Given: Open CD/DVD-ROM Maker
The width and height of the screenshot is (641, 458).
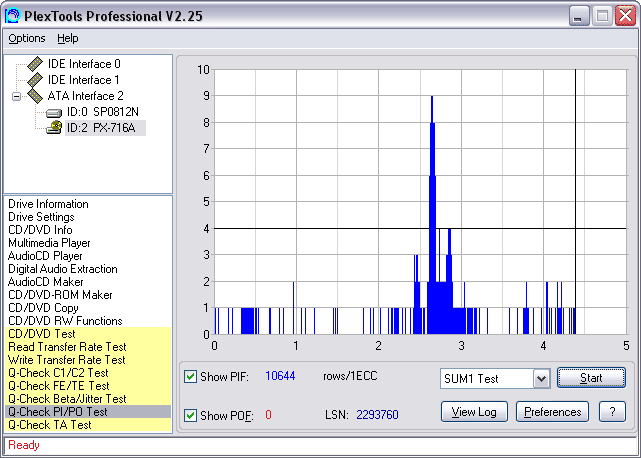Looking at the screenshot, I should (x=60, y=295).
